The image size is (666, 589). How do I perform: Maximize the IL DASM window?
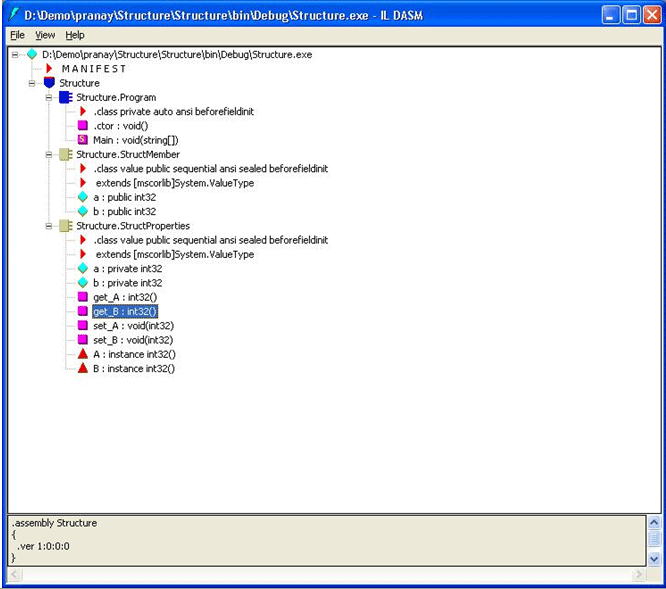[632, 15]
